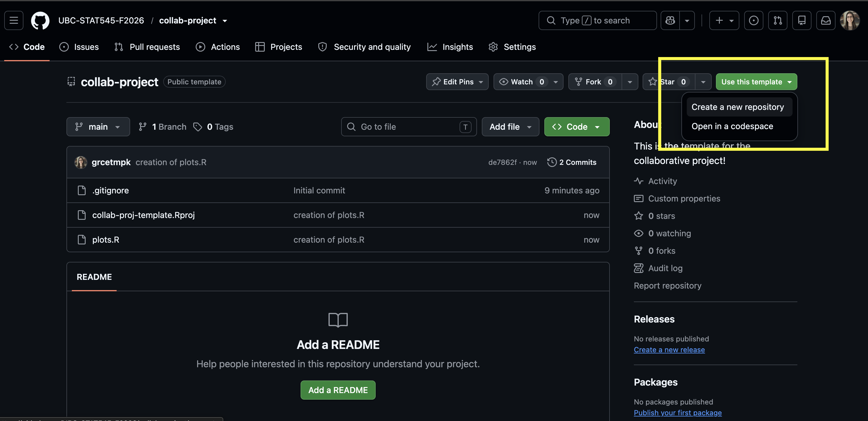Expand the collab-project repository switcher caret
This screenshot has height=421, width=868.
coord(225,21)
